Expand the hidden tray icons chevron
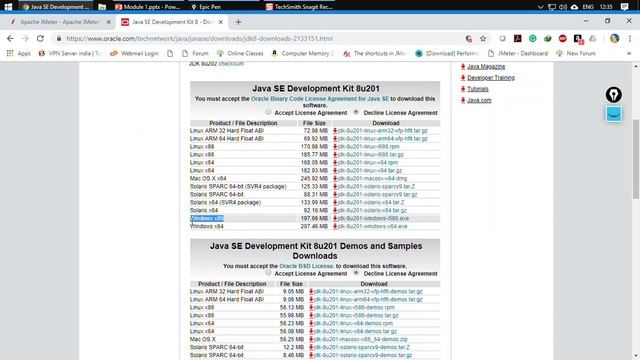The image size is (640, 360). pos(540,7)
